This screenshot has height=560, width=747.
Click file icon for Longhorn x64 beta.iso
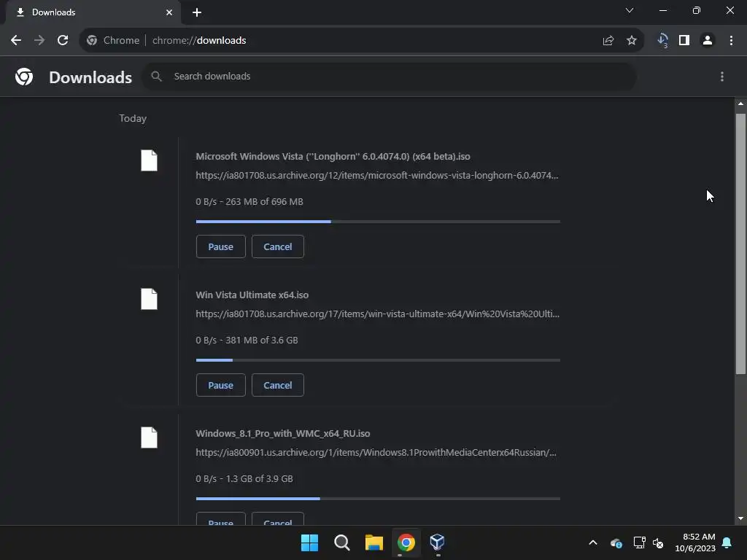pyautogui.click(x=149, y=160)
